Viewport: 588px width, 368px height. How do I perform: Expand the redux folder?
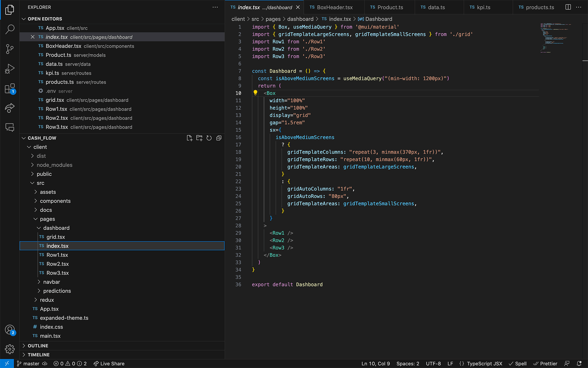[36, 300]
